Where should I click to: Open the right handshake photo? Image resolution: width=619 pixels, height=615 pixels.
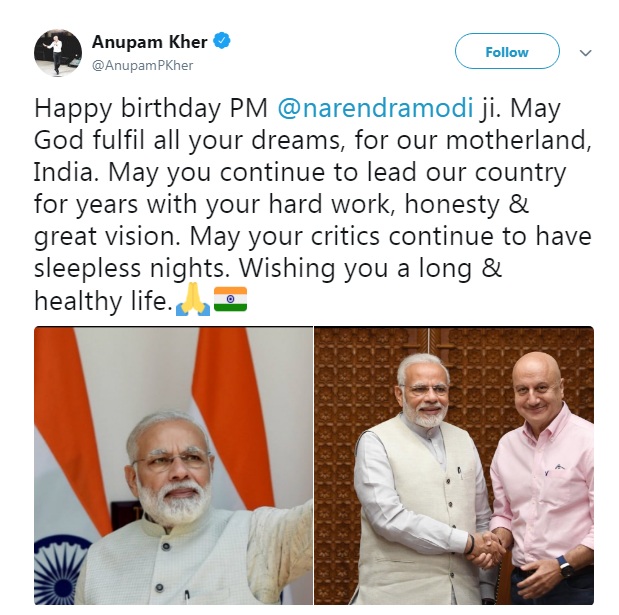click(454, 465)
